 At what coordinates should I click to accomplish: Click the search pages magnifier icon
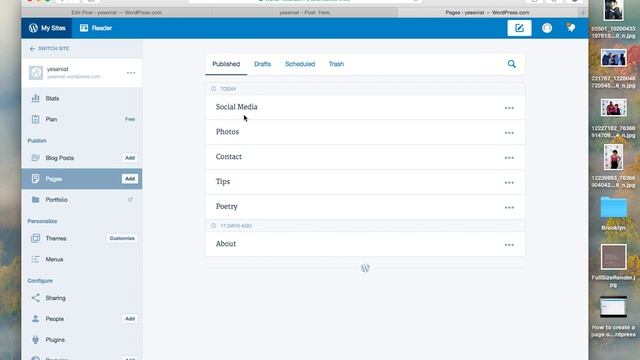[x=511, y=64]
